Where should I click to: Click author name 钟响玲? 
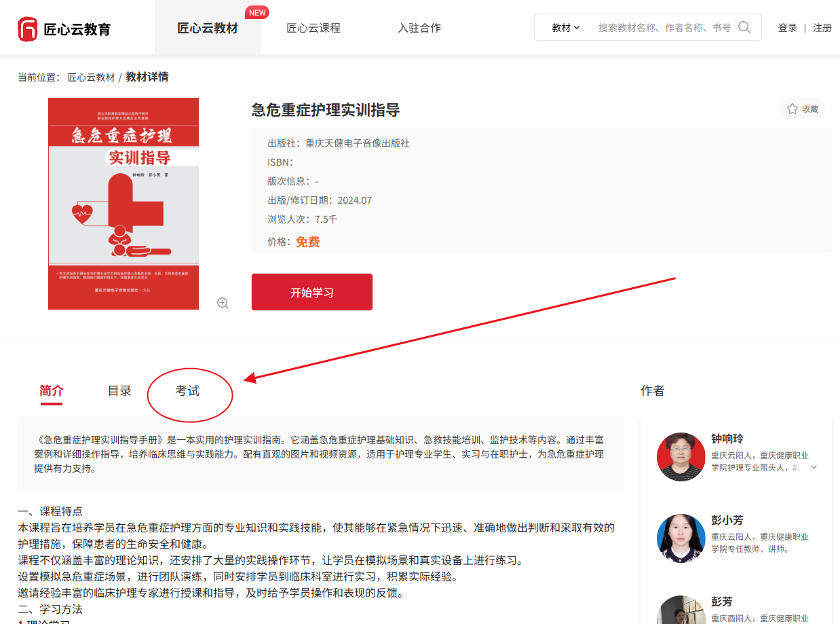[727, 439]
